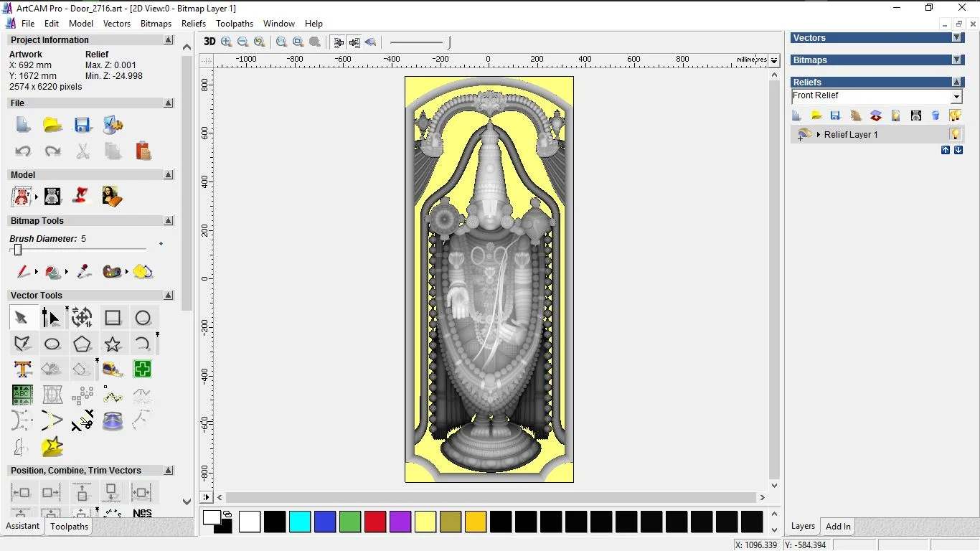The image size is (980, 551).
Task: Pick the cyan colour swatch
Action: [300, 522]
